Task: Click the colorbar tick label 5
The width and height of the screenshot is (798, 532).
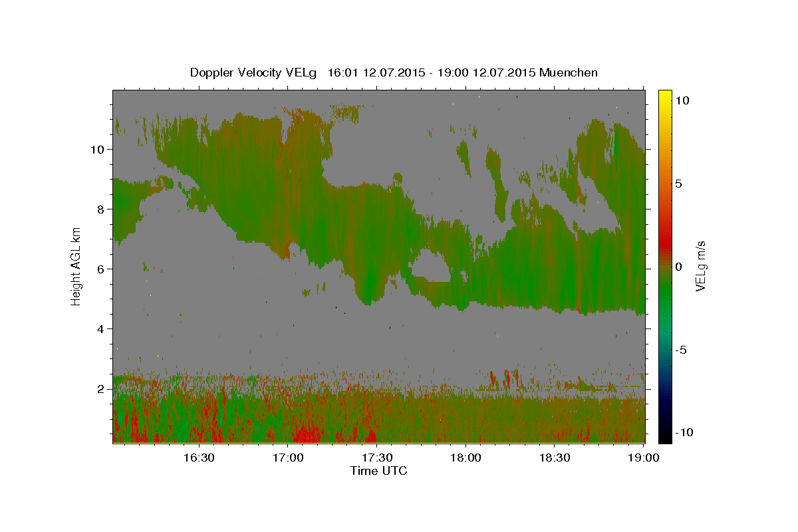Action: (678, 184)
